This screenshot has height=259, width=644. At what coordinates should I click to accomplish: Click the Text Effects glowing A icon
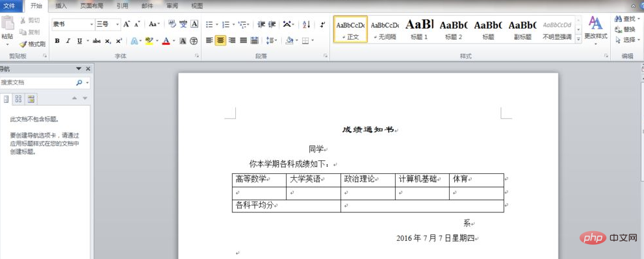135,41
